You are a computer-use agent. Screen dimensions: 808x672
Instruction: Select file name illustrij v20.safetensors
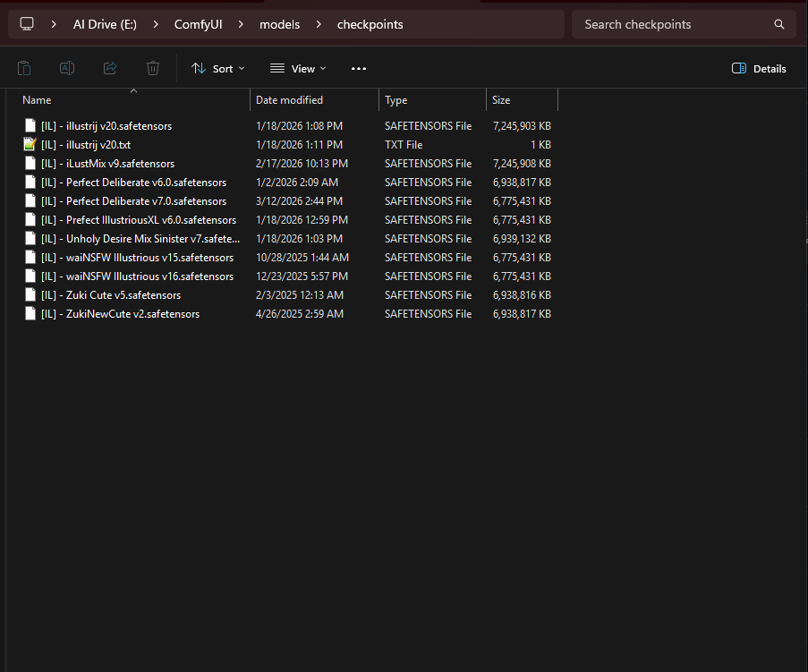point(106,126)
